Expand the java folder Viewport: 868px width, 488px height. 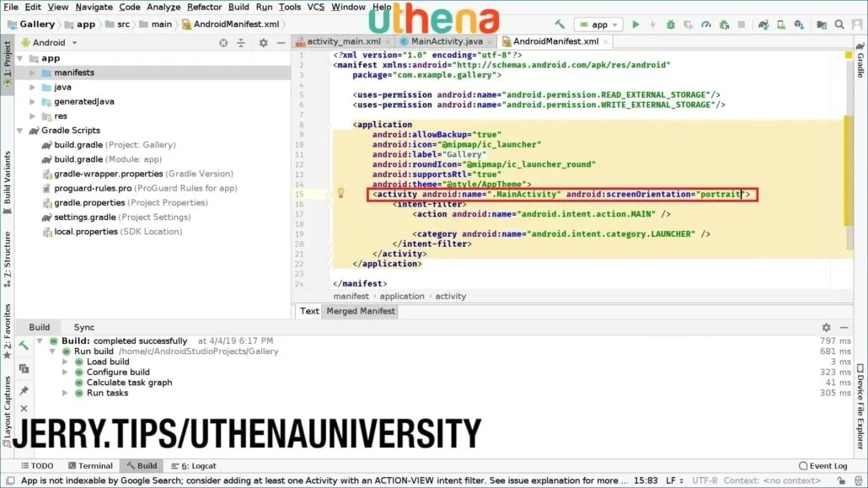point(32,87)
